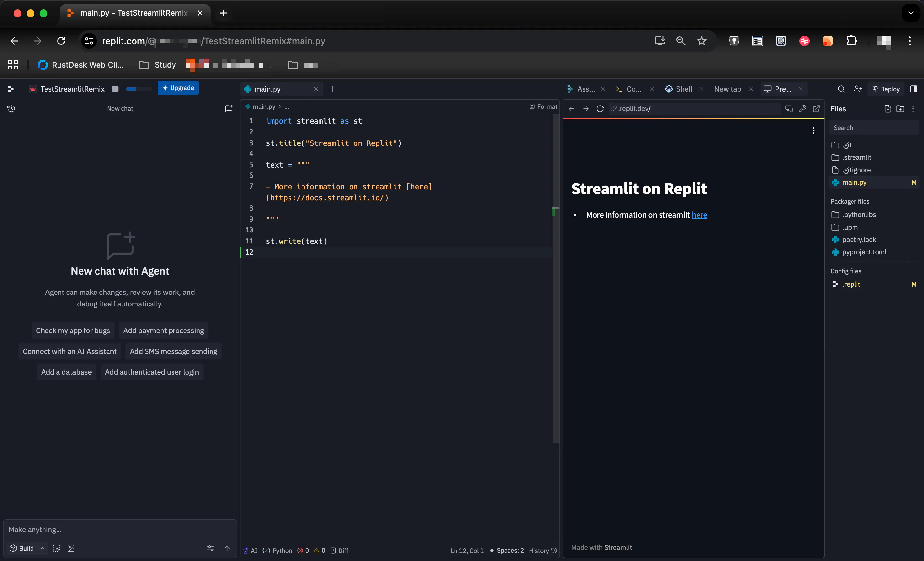This screenshot has height=561, width=924.
Task: Open Streamlit app three-dot menu
Action: [813, 131]
